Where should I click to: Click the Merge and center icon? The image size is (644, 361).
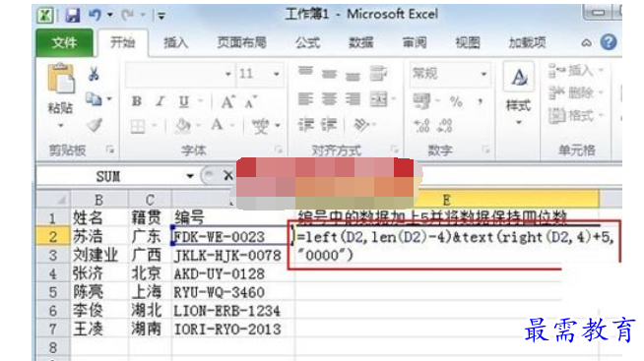(x=379, y=99)
